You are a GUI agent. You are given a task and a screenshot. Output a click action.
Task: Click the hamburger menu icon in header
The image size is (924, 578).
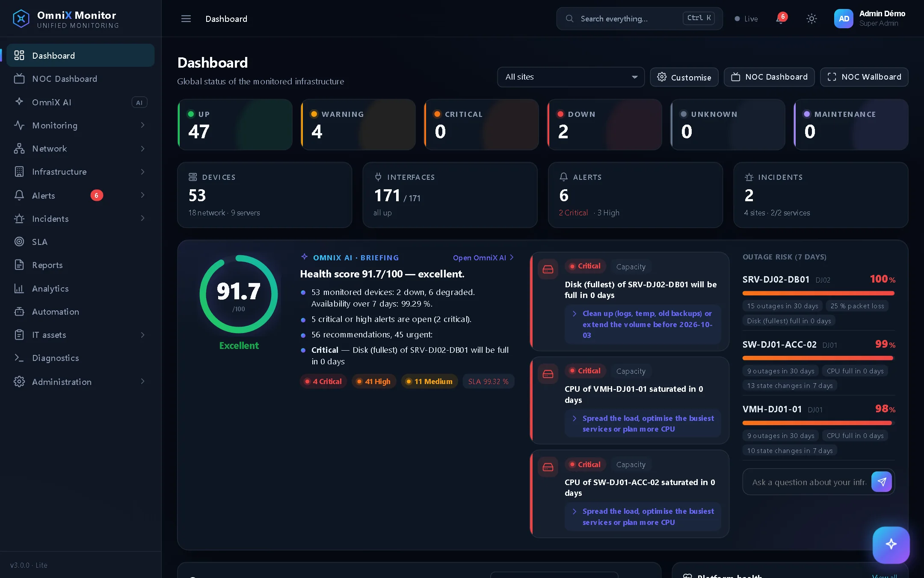[186, 19]
